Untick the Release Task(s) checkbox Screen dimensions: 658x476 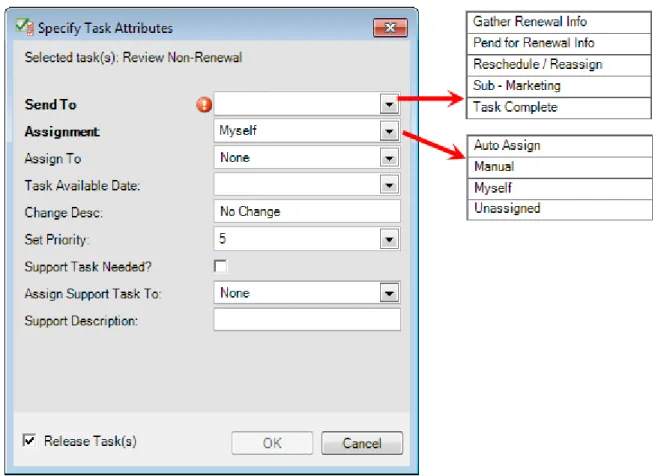(x=29, y=440)
